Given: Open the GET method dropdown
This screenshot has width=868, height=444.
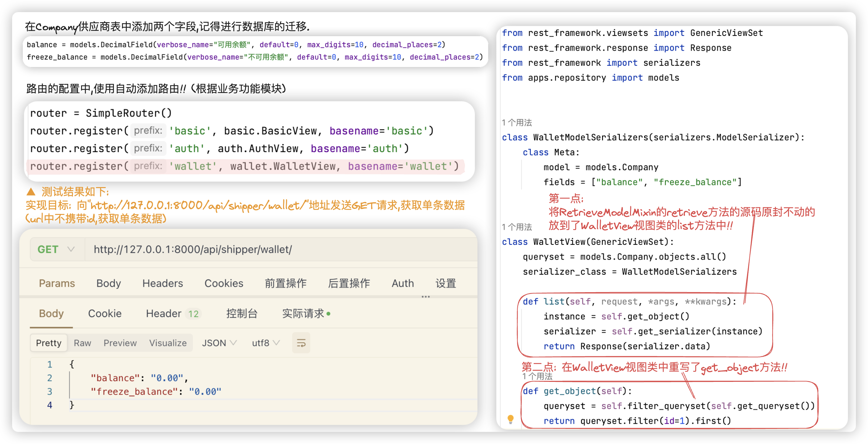Looking at the screenshot, I should (56, 250).
